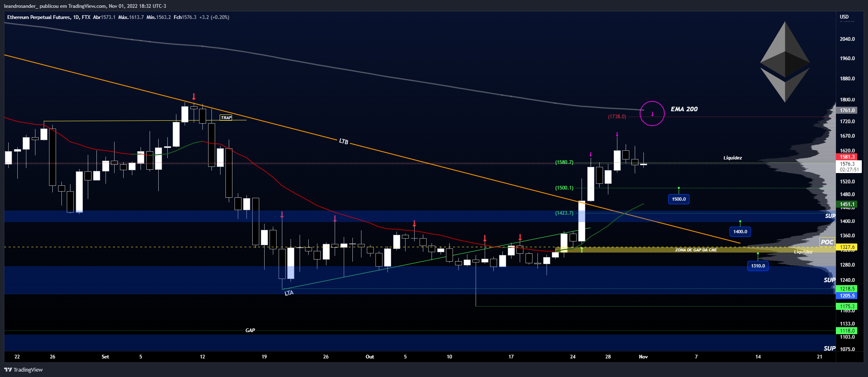Image resolution: width=868 pixels, height=377 pixels.
Task: Click the Liquidez label near 1580 level
Action: point(733,158)
